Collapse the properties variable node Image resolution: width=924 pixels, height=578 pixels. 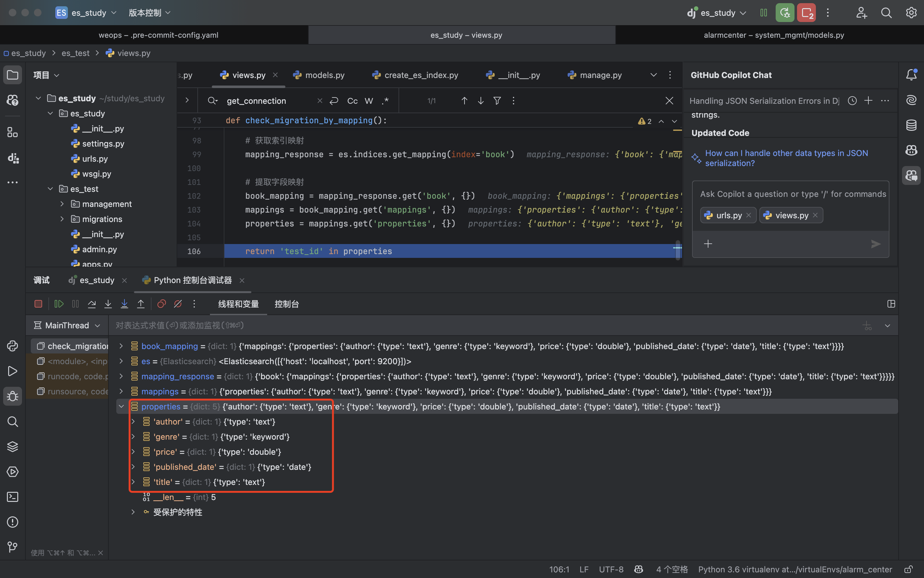[121, 406]
